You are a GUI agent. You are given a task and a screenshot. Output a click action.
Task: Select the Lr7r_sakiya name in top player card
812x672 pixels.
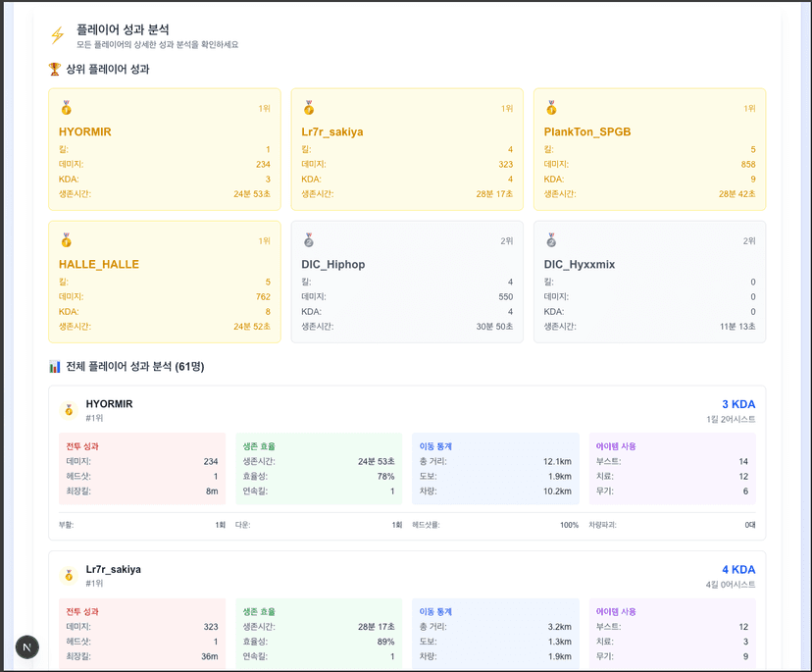click(332, 131)
